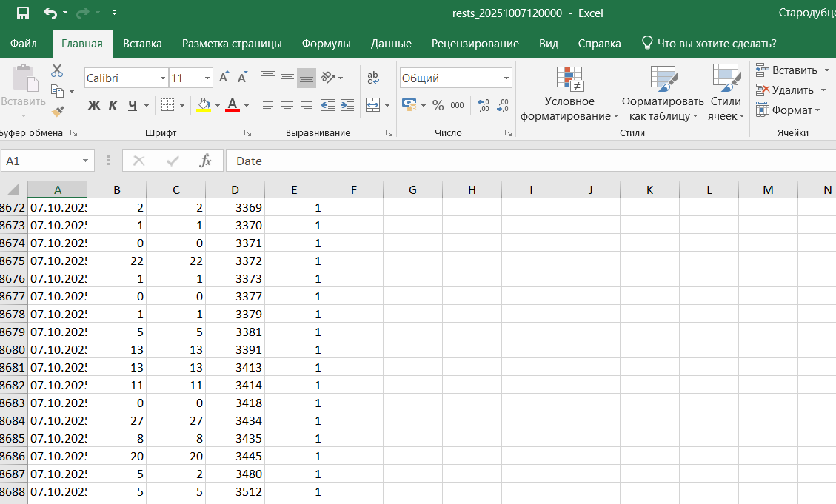Toggle italic formatting К
Image resolution: width=836 pixels, height=504 pixels.
tap(113, 105)
